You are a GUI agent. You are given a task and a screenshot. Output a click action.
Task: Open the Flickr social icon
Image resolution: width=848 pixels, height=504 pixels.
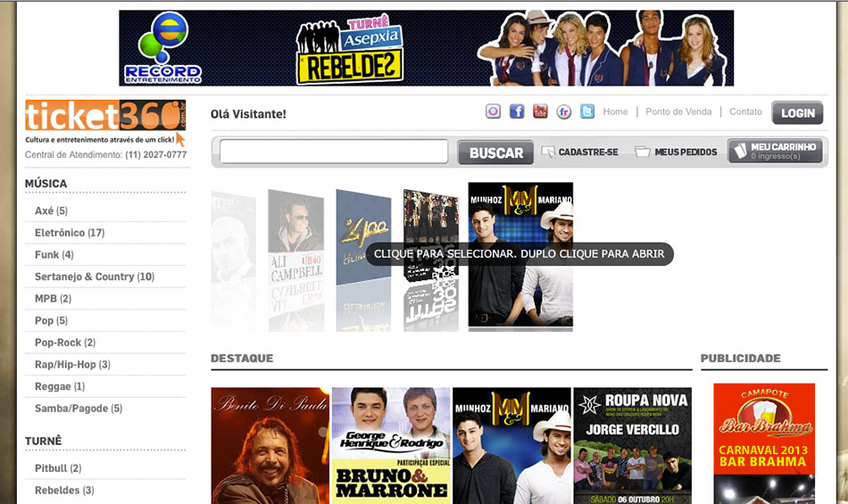pyautogui.click(x=563, y=112)
